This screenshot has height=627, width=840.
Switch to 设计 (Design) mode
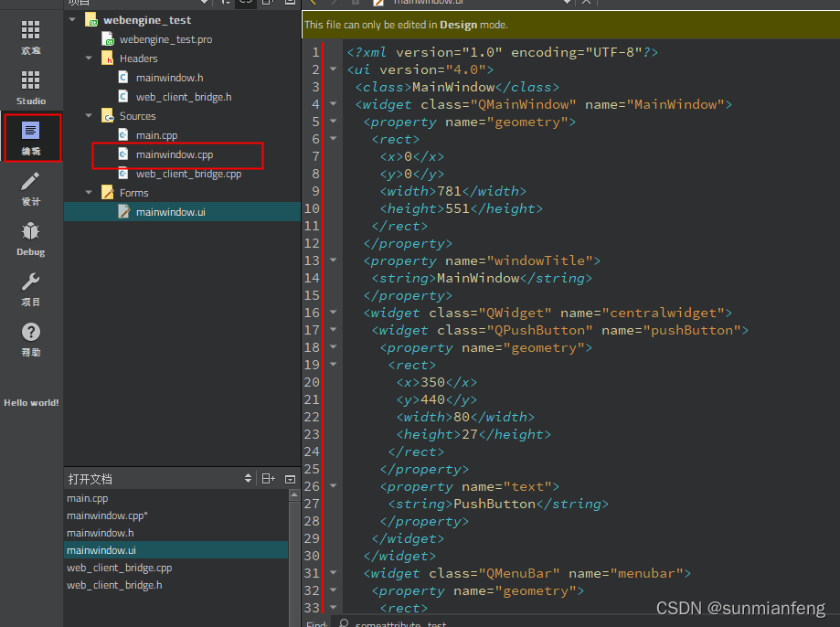click(31, 189)
